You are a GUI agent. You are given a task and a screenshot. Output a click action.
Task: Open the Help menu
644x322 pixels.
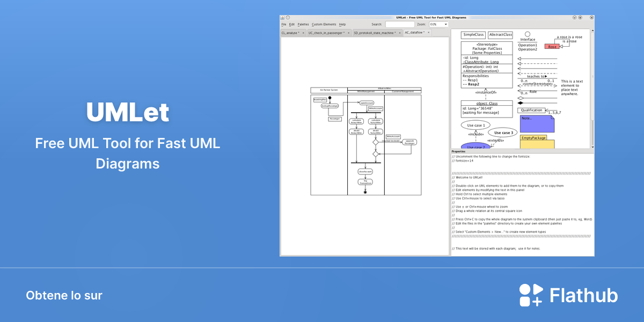342,24
